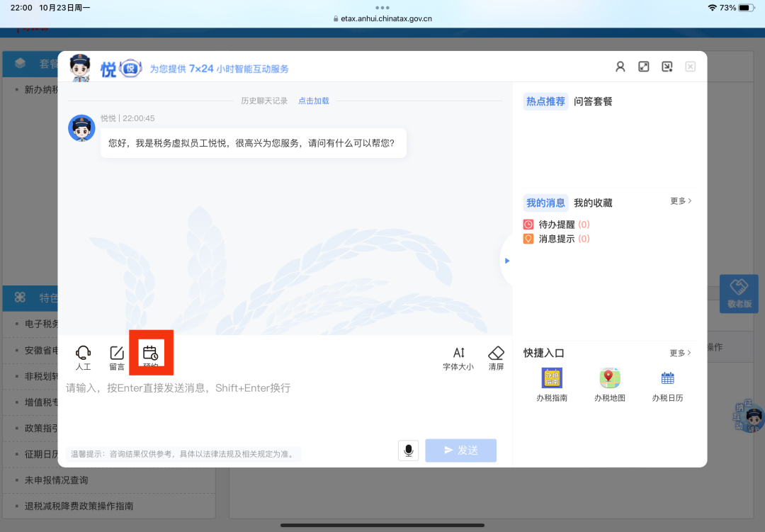Viewport: 765px width, 532px height.
Task: Switch to the 我的收藏 tab
Action: click(593, 203)
